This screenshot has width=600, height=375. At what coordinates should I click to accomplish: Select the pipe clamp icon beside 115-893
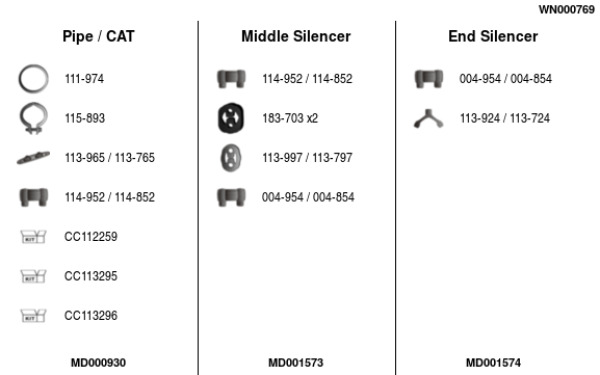click(x=33, y=118)
